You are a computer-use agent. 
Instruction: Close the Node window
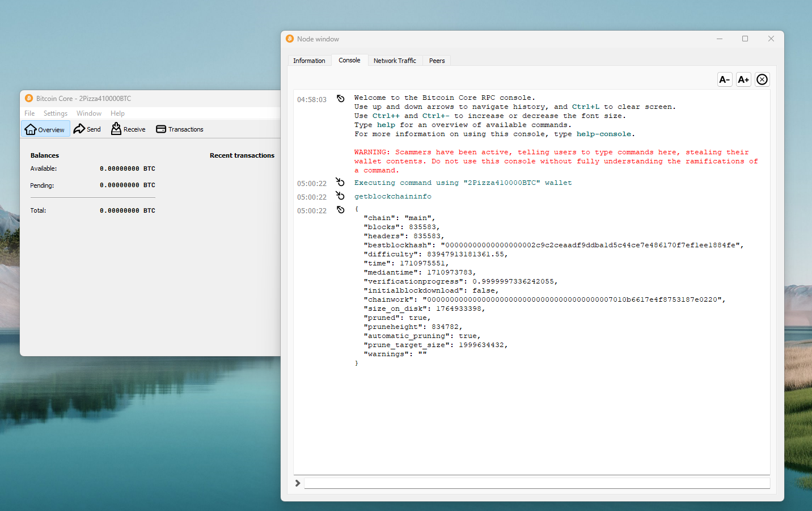pyautogui.click(x=771, y=39)
